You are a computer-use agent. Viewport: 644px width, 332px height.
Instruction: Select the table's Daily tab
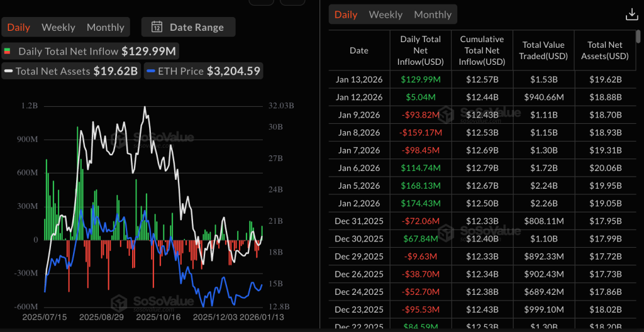(x=345, y=14)
